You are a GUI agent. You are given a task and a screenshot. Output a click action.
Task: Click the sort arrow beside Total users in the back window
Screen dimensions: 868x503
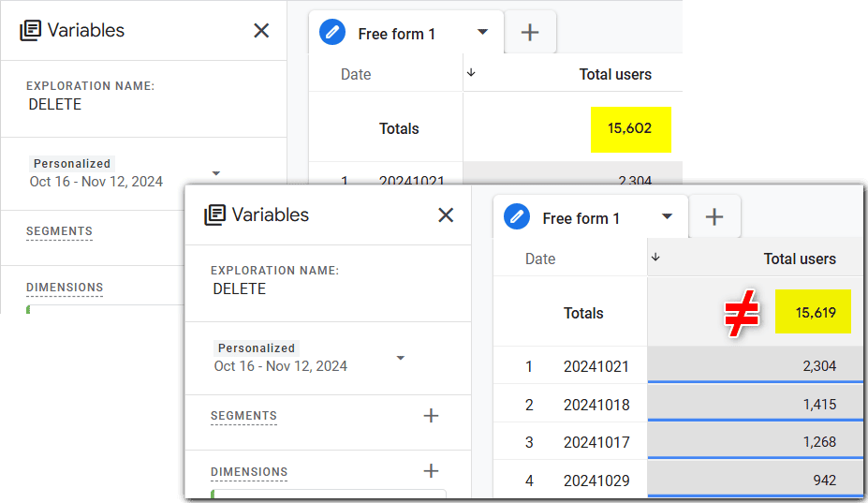tap(471, 72)
